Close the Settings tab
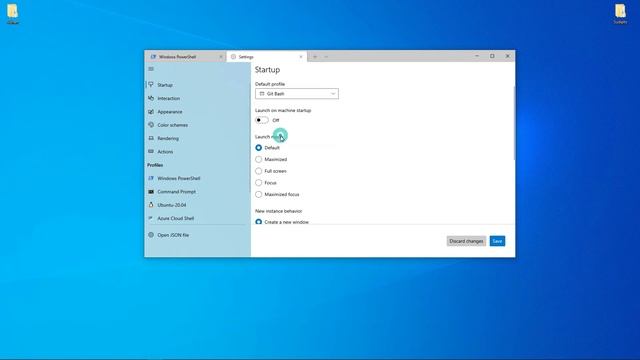 click(x=301, y=57)
